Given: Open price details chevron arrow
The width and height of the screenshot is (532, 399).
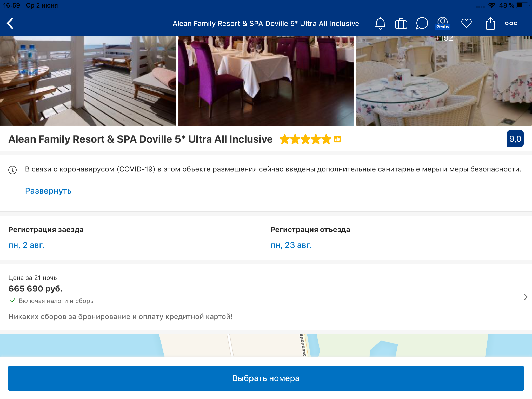Looking at the screenshot, I should [x=525, y=297].
